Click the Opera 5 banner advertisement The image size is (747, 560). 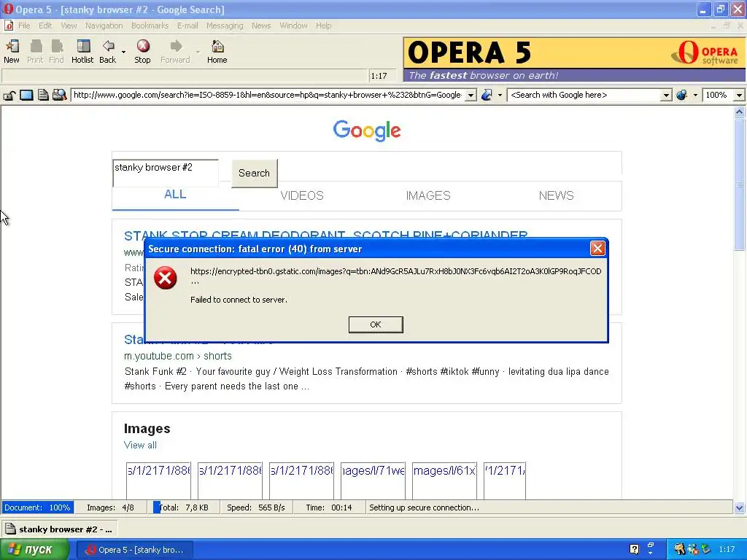574,59
